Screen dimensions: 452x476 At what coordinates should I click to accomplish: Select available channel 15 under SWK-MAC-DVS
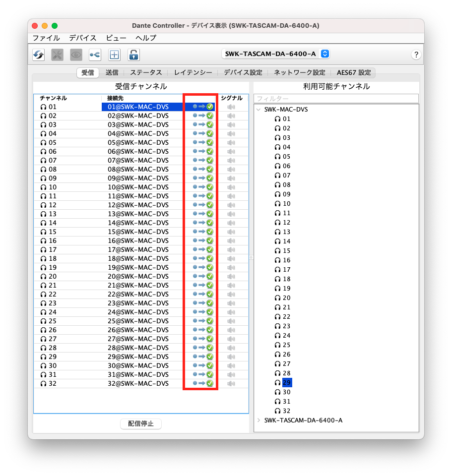tap(286, 250)
